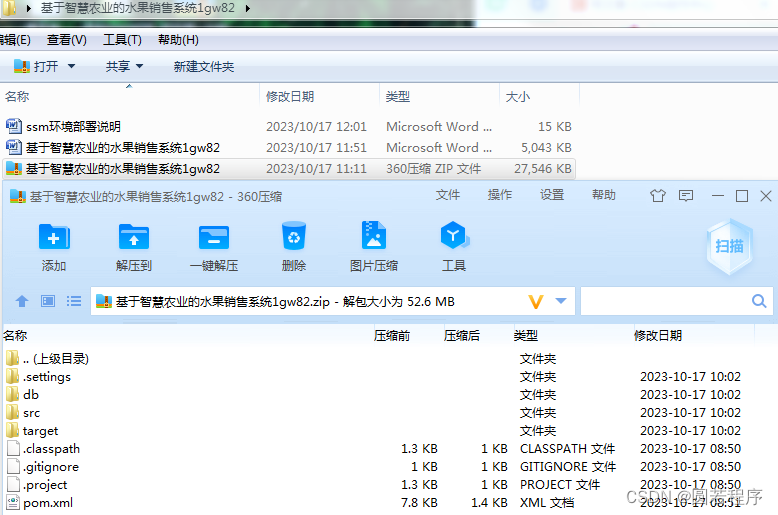Open the 文件 menu in 360压缩
This screenshot has width=778, height=515.
[448, 195]
